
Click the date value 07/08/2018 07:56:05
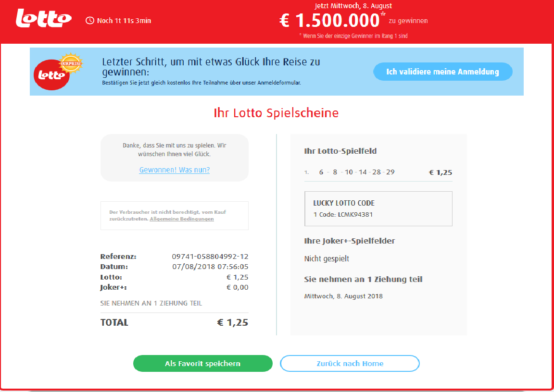pos(210,267)
